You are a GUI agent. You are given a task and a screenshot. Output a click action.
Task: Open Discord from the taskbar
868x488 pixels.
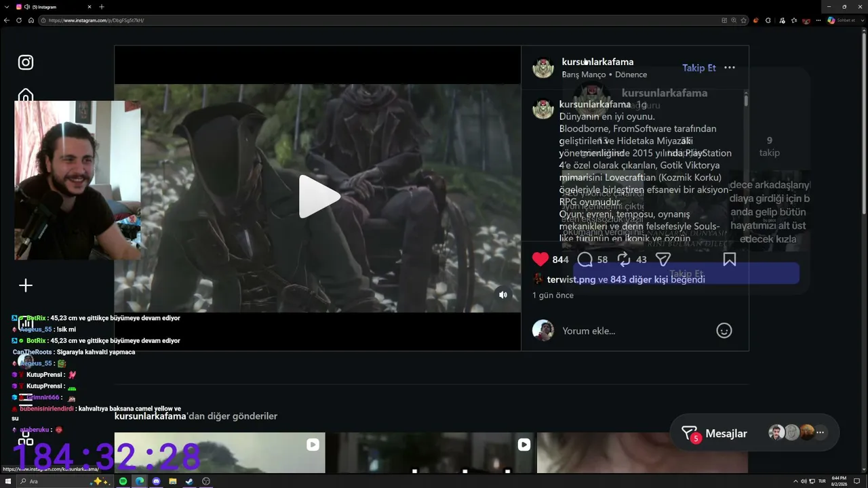click(156, 481)
